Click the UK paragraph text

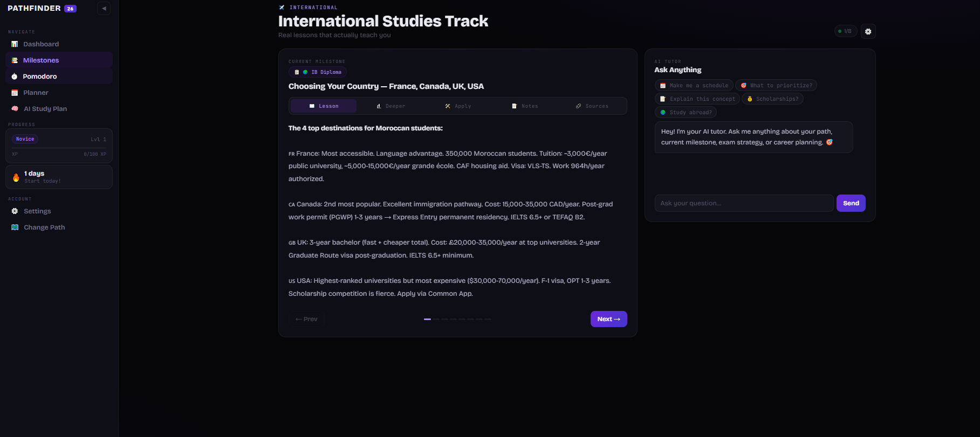(444, 249)
